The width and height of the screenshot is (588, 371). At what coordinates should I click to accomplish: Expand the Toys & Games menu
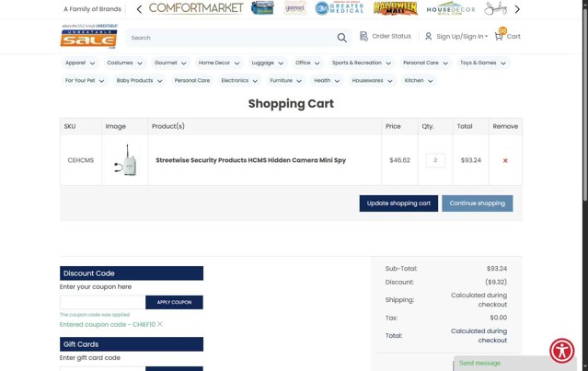click(483, 63)
